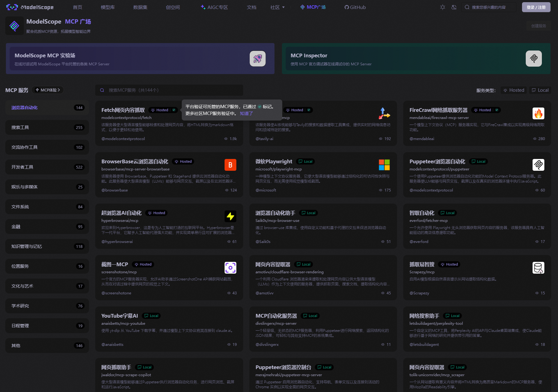Click the header search input field
This screenshot has height=392, width=558.
tap(489, 7)
